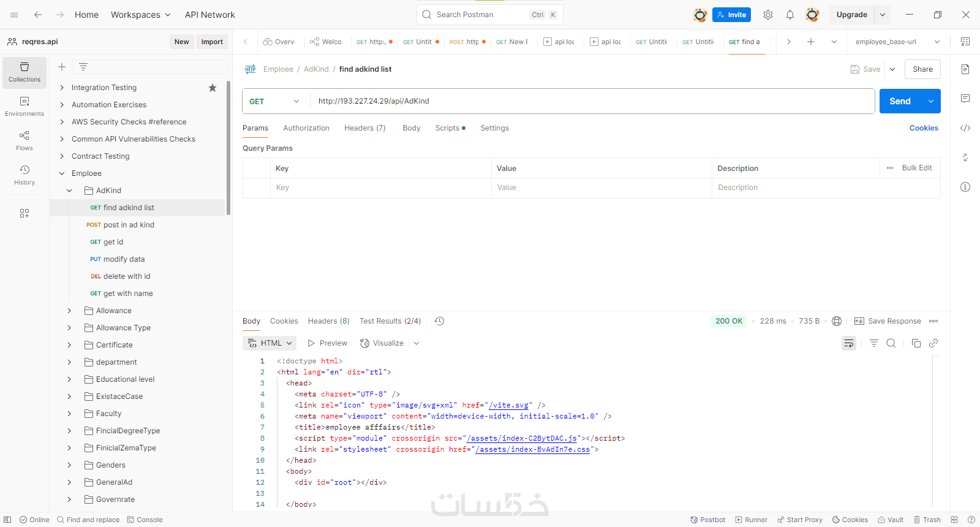Image resolution: width=980 pixels, height=527 pixels.
Task: Show response history clock icon
Action: coord(439,321)
